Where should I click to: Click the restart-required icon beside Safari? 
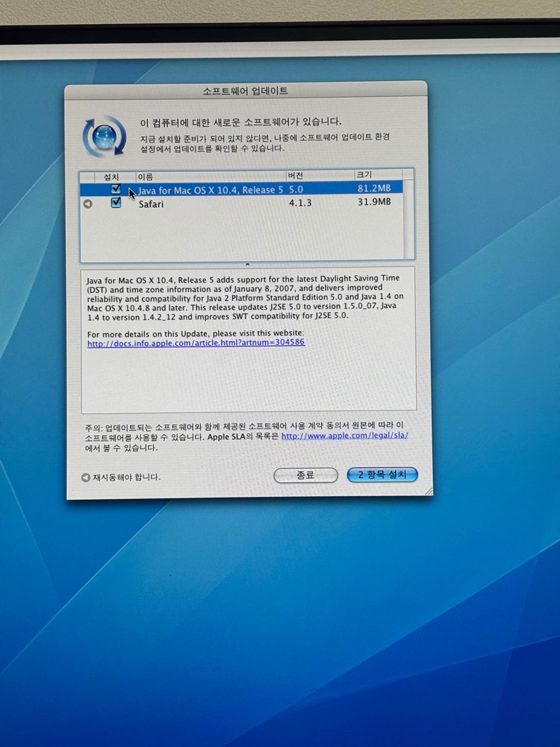click(88, 204)
